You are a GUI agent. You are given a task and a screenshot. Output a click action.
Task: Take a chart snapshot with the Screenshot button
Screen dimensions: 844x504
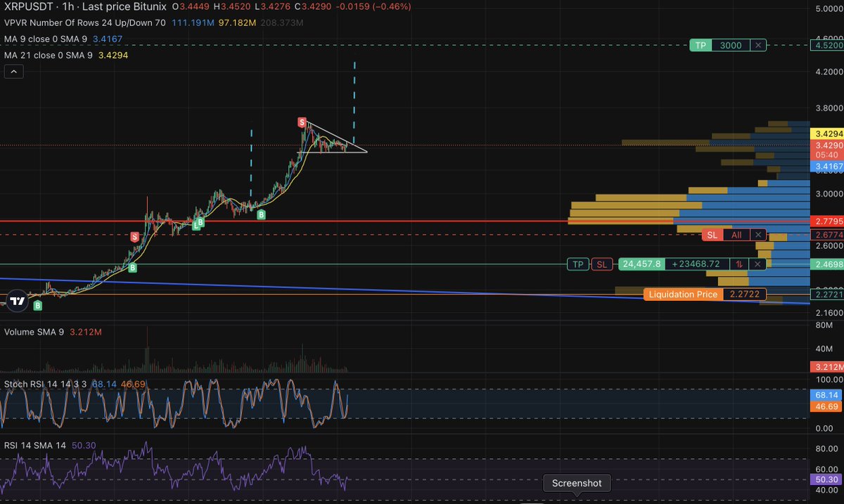tap(576, 483)
